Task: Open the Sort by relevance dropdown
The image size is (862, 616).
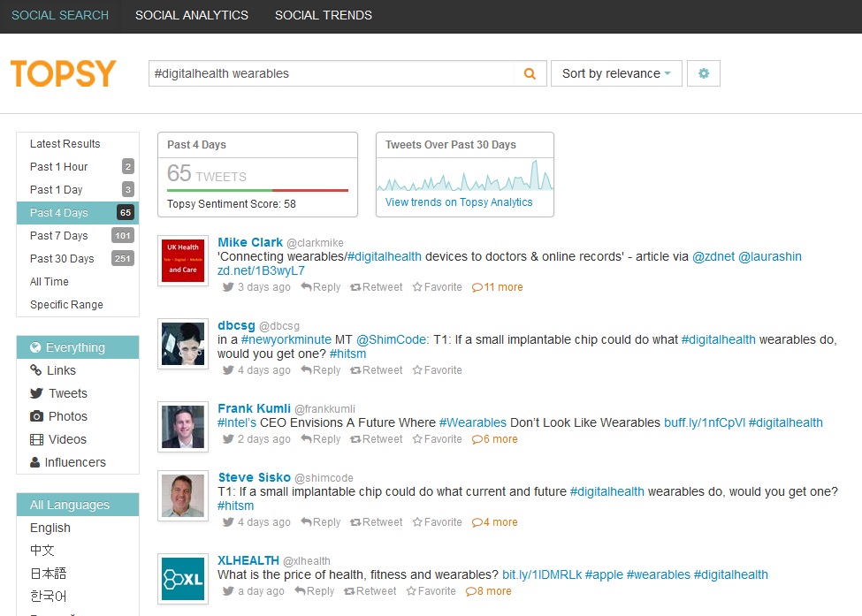Action: 616,73
